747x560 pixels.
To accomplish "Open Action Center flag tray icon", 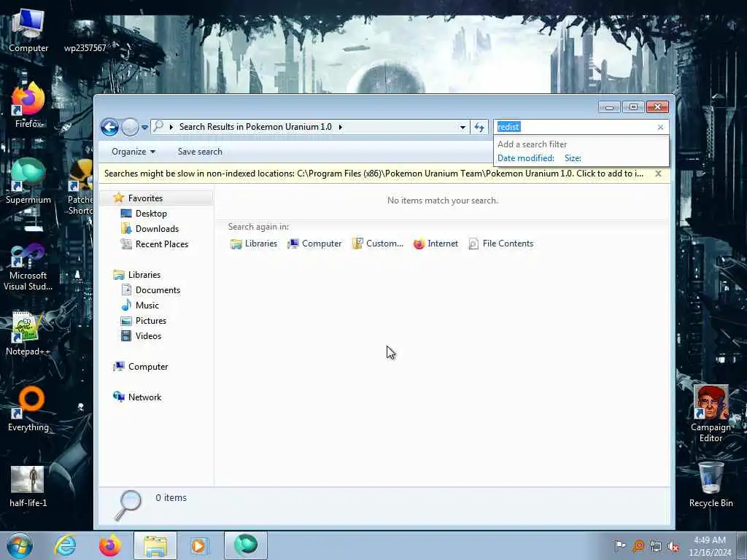I will coord(620,546).
